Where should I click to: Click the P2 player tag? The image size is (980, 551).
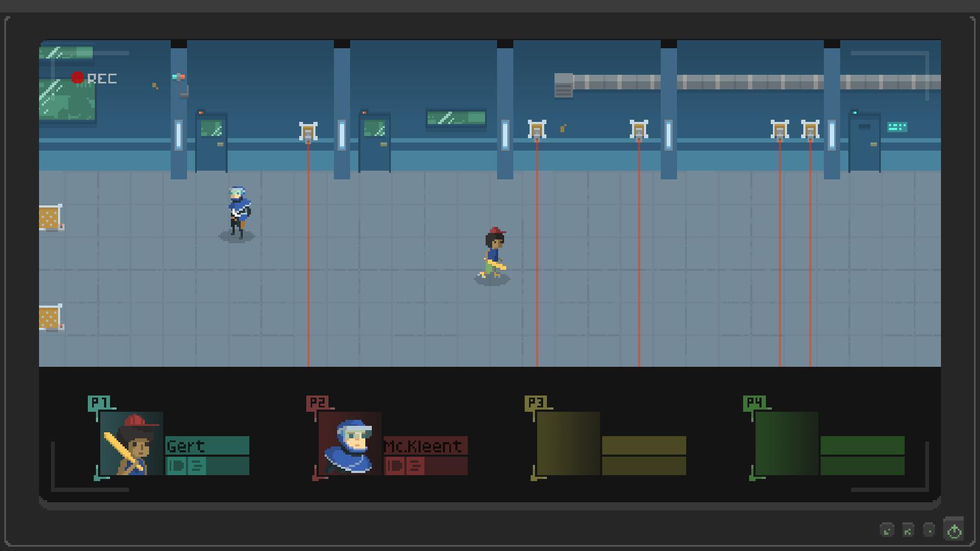click(x=317, y=402)
